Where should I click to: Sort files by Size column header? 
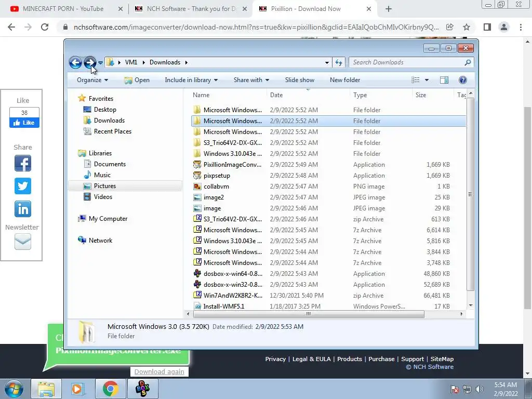432,95
